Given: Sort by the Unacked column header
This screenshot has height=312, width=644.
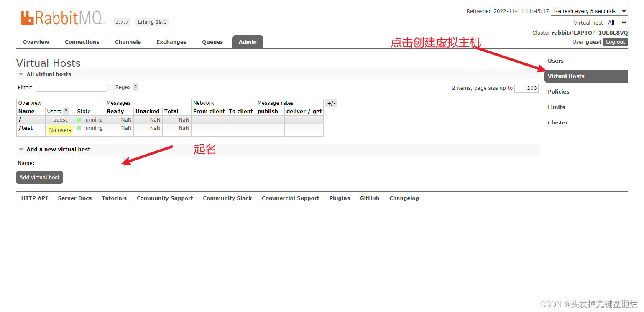Looking at the screenshot, I should pos(147,112).
